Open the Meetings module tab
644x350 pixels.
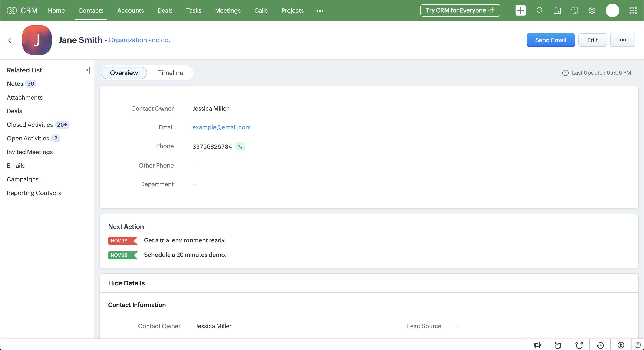tap(228, 10)
